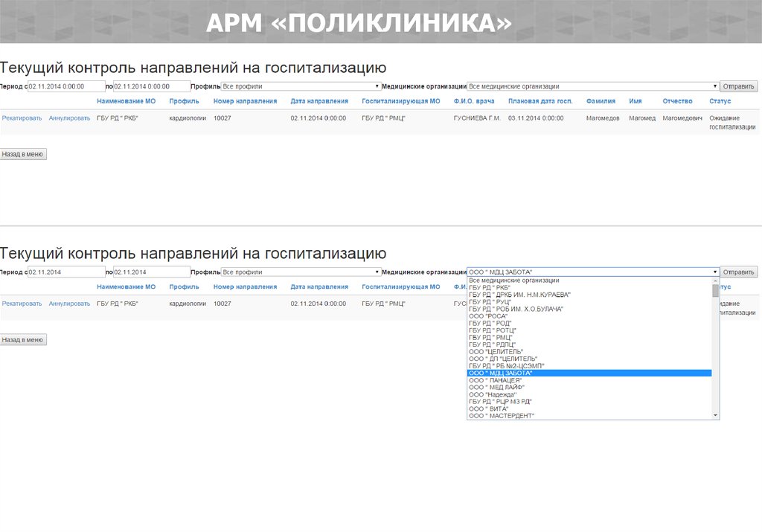Open dropdown showing "Все медицинские организации"

click(592, 86)
